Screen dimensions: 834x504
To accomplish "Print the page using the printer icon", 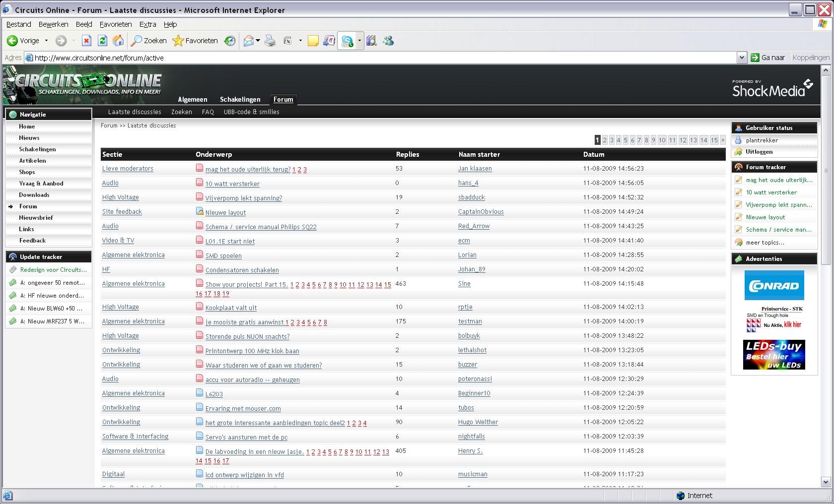I will [270, 41].
